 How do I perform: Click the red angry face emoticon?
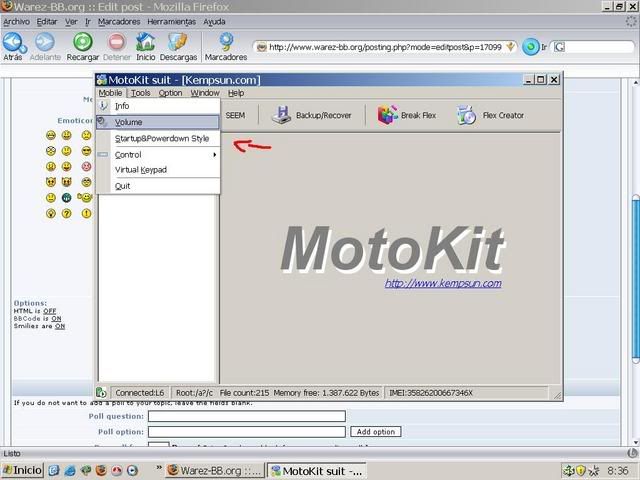pyautogui.click(x=87, y=167)
